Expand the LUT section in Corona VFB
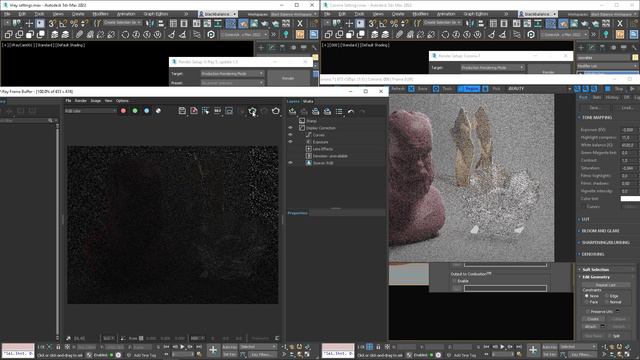This screenshot has width=640, height=360. pyautogui.click(x=585, y=219)
